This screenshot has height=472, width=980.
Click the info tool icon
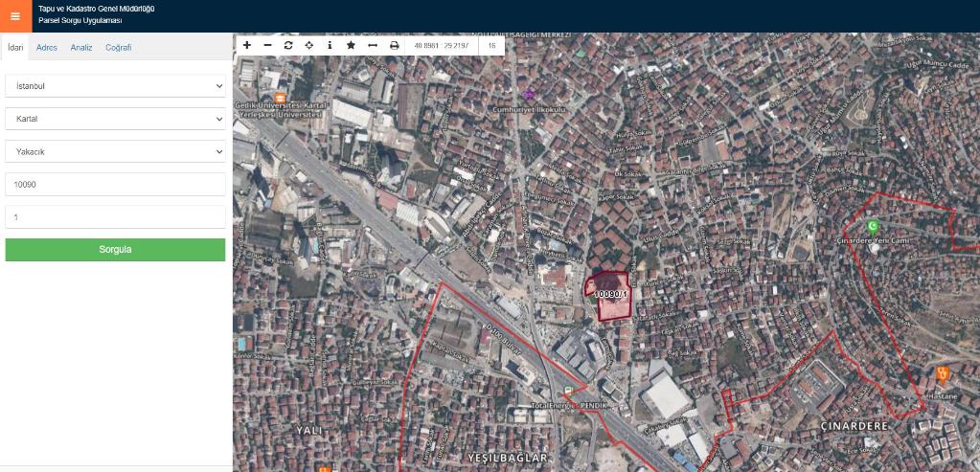pos(330,45)
